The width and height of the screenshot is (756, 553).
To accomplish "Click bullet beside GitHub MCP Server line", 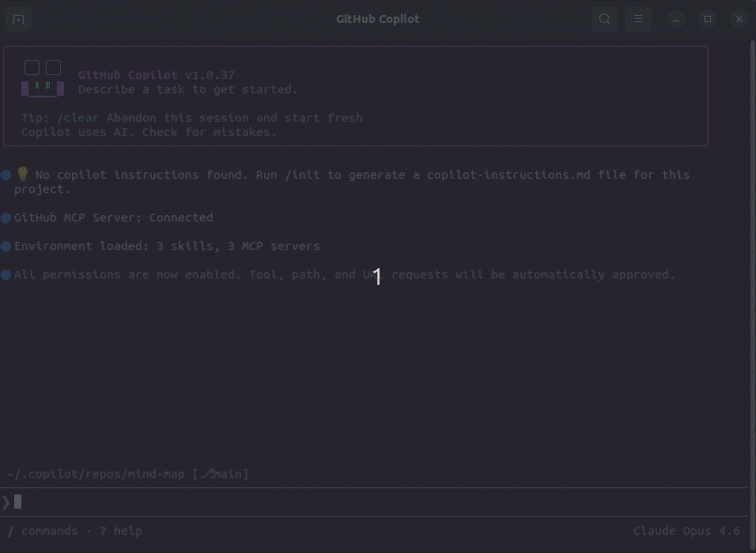I will point(6,218).
